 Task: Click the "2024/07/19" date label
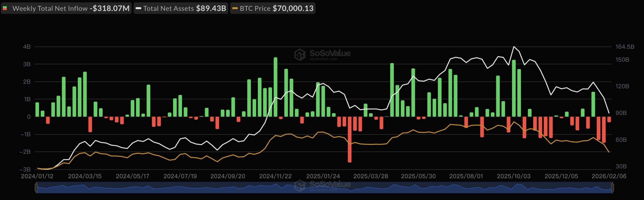(x=180, y=176)
